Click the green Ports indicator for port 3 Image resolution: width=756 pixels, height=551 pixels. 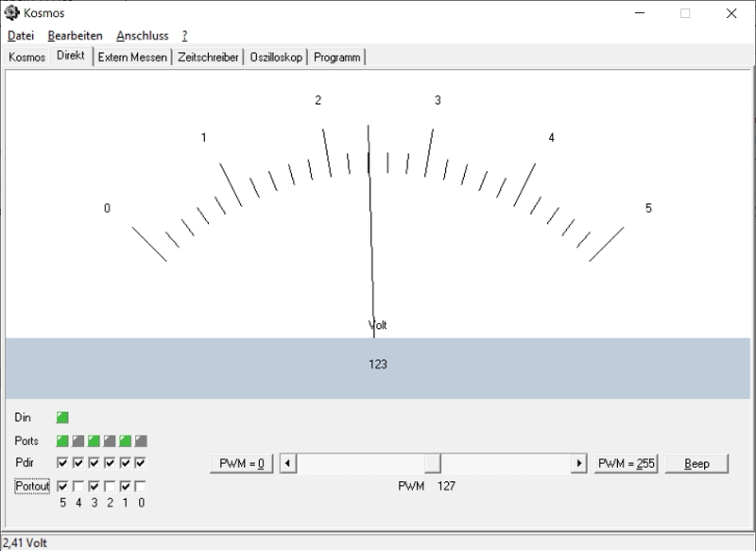[94, 441]
